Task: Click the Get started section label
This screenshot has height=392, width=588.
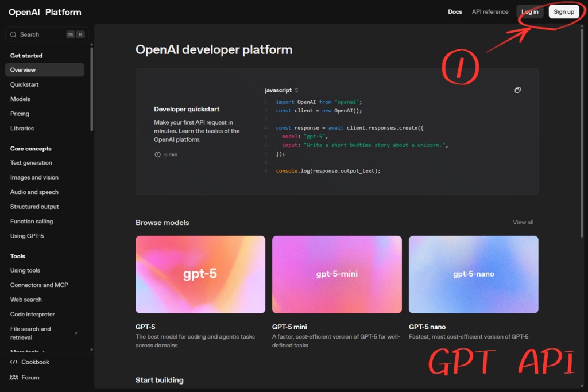Action: [x=26, y=56]
